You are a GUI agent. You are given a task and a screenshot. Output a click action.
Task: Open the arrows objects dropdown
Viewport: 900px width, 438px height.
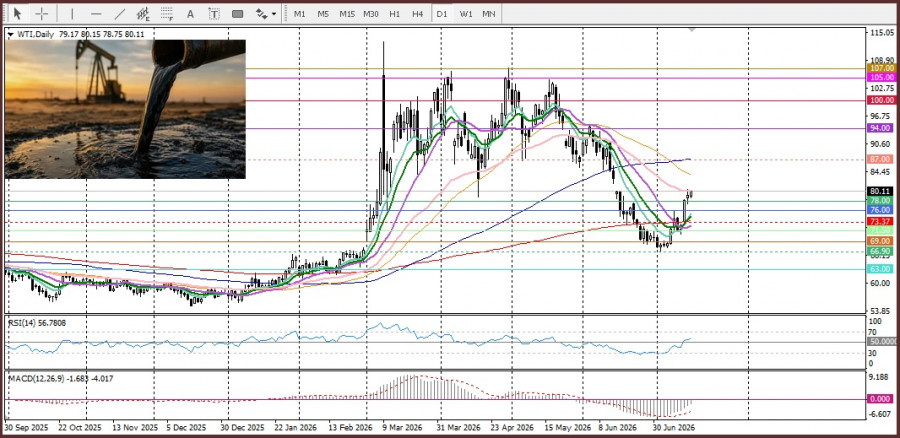point(266,13)
